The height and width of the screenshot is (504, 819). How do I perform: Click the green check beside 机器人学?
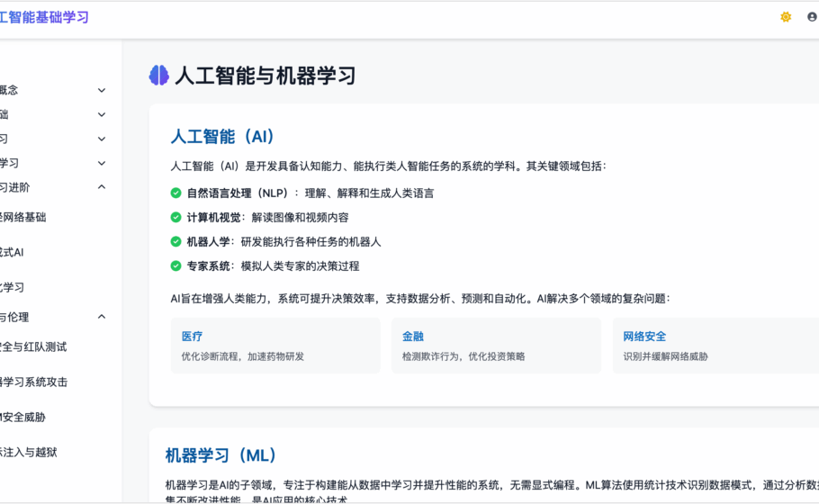176,241
